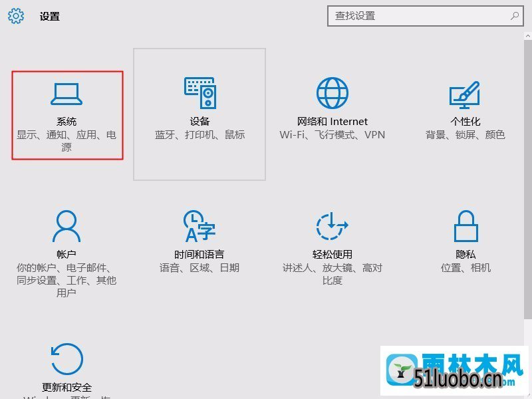The width and height of the screenshot is (532, 399).
Task: Open the 隐私 (Privacy) padlock icon
Action: [466, 226]
